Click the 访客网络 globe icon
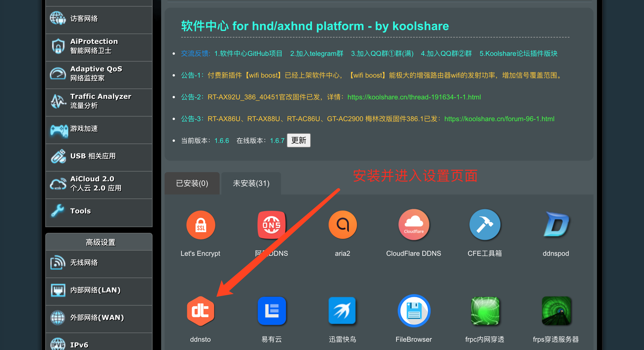This screenshot has height=350, width=644. [x=58, y=18]
